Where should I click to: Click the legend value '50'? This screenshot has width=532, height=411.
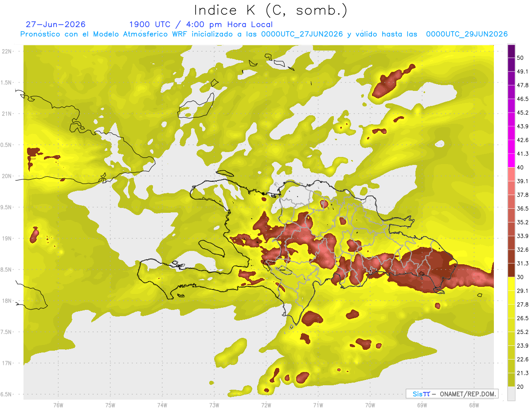[521, 58]
